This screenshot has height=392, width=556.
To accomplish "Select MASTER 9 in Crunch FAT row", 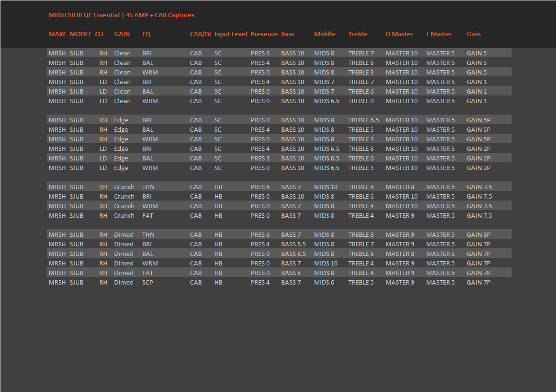I will pos(400,216).
